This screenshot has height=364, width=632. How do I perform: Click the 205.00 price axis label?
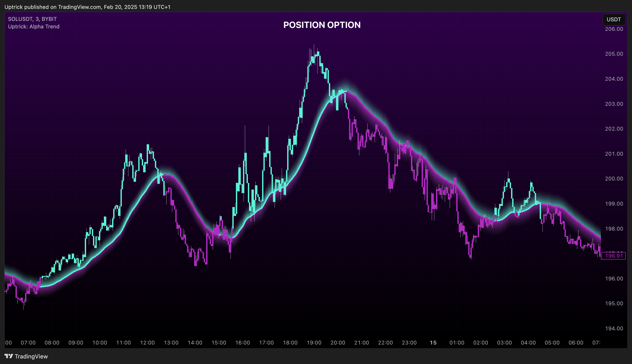pyautogui.click(x=614, y=54)
